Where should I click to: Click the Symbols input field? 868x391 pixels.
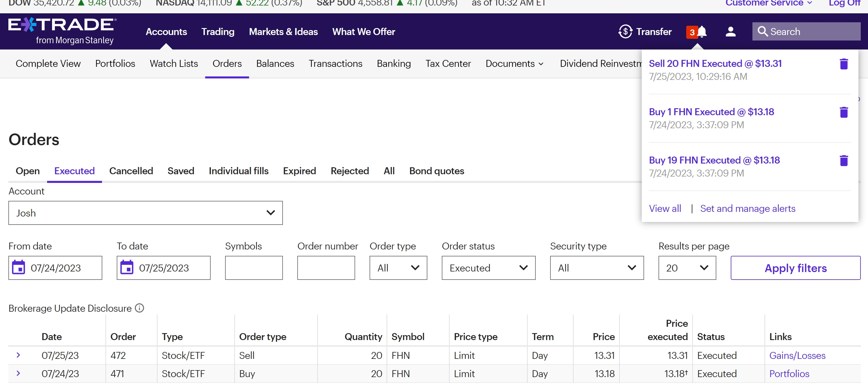[x=253, y=267]
